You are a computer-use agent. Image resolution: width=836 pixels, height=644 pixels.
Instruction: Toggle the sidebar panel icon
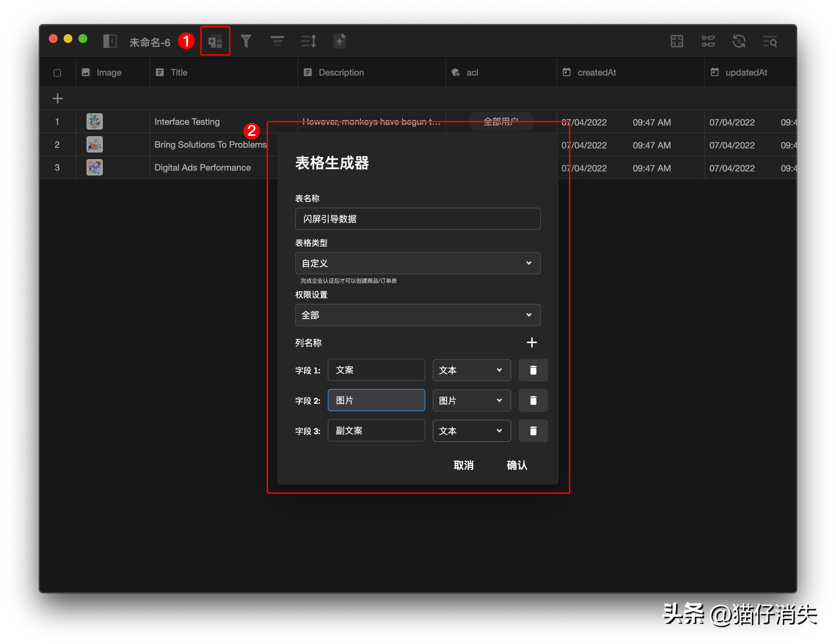(110, 41)
